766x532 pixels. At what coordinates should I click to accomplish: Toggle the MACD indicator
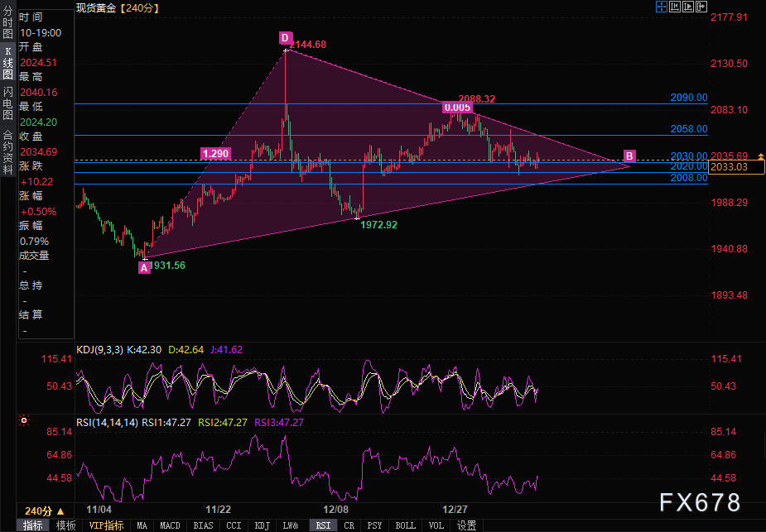(x=170, y=525)
